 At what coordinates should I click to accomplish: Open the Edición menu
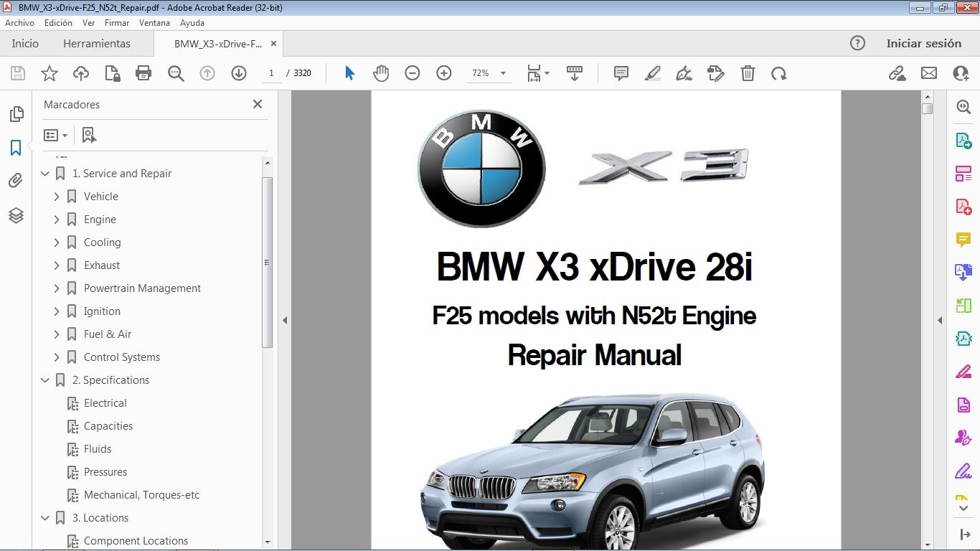coord(58,22)
